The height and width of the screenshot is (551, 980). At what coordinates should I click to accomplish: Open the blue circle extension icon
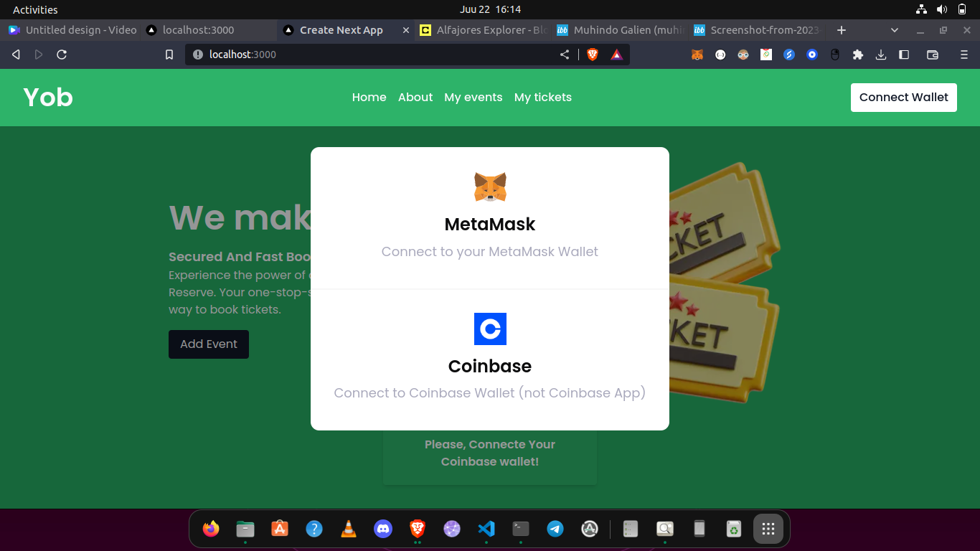812,55
